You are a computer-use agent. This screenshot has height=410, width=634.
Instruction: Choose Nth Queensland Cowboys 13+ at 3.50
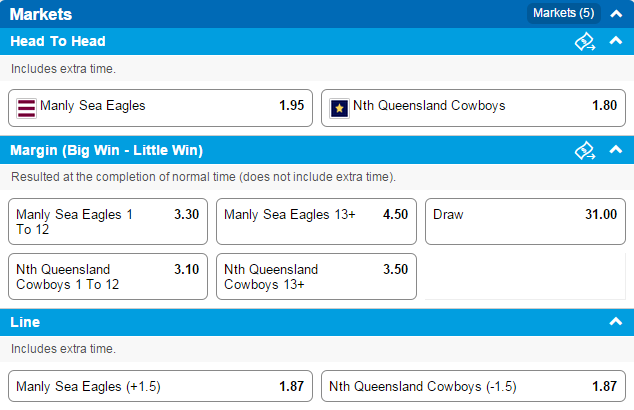coord(316,277)
